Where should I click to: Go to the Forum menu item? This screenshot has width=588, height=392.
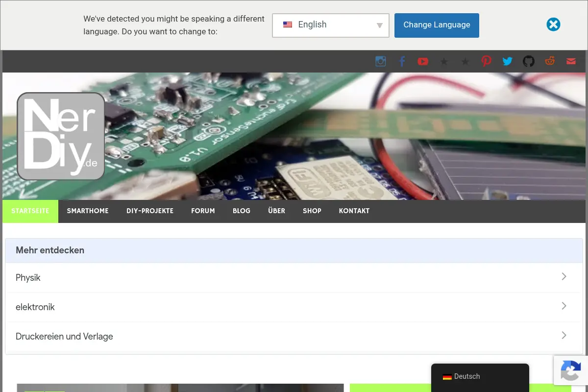pyautogui.click(x=203, y=211)
